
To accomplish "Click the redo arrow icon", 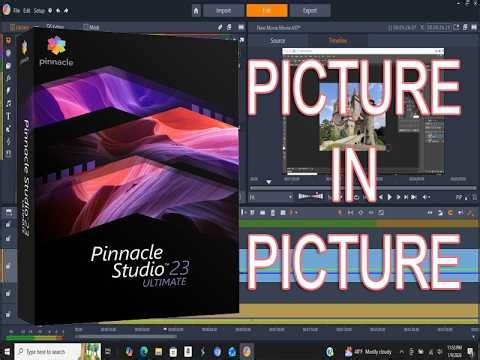I will pos(66,11).
